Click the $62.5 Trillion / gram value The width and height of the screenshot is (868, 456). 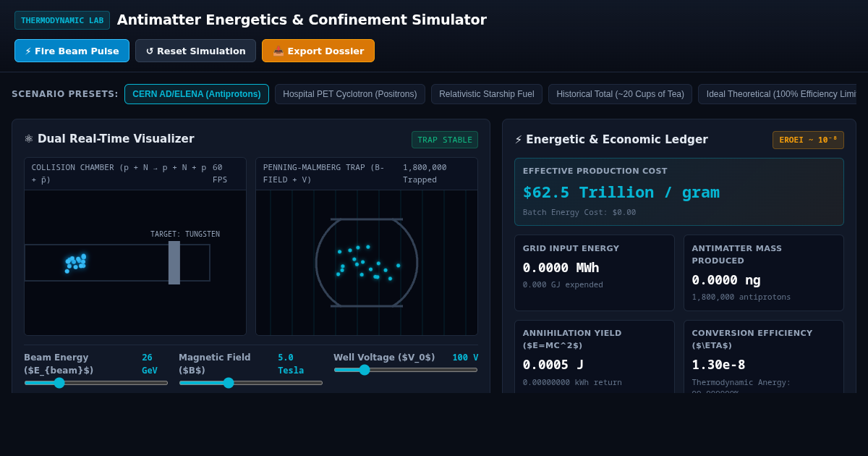point(621,193)
